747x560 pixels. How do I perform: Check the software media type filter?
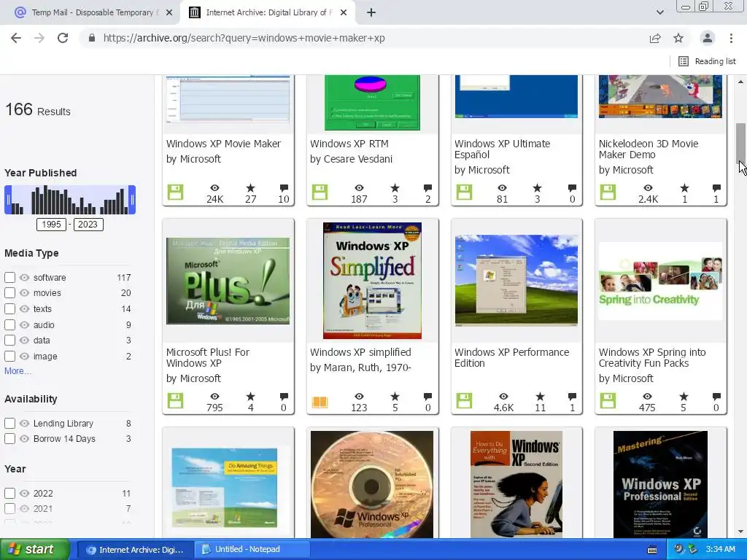pos(9,278)
